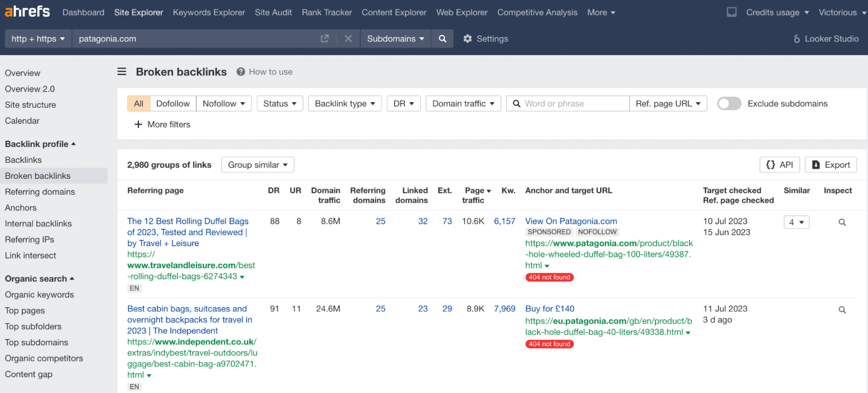This screenshot has height=393, width=868.
Task: Expand independent.co.uk referring URL arrow
Action: click(x=149, y=376)
